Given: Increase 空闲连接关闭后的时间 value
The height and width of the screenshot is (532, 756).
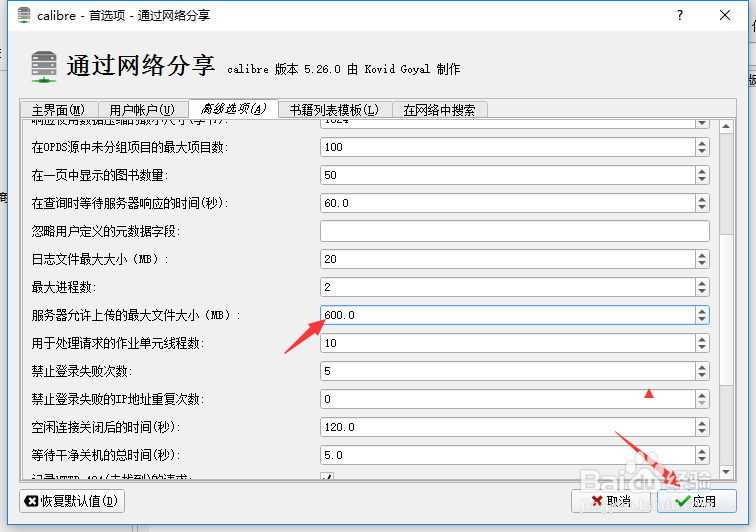Looking at the screenshot, I should [702, 423].
